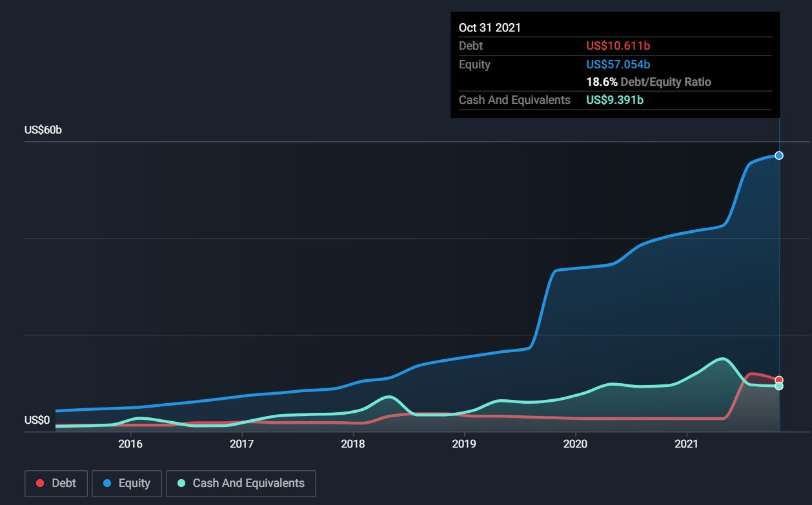Select the Debt data point marker
812x505 pixels.
click(779, 381)
